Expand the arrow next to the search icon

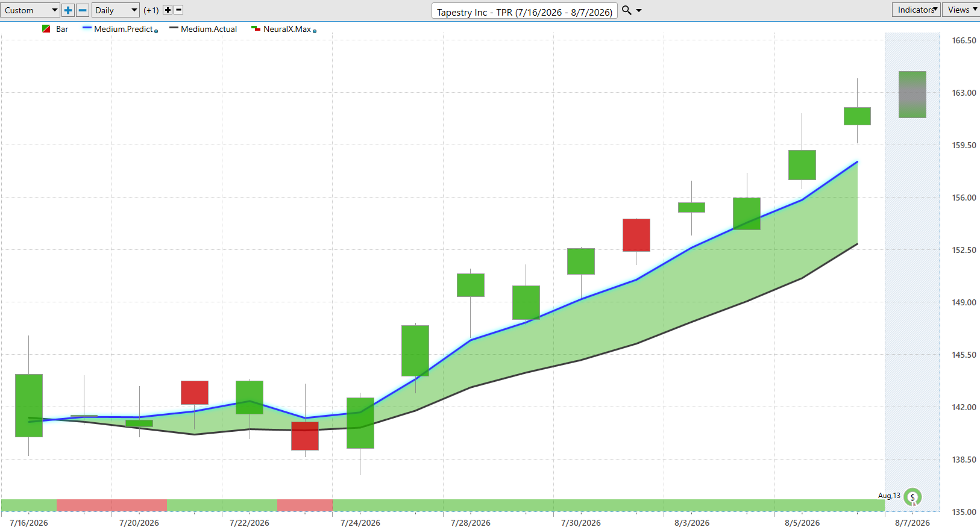coord(639,10)
